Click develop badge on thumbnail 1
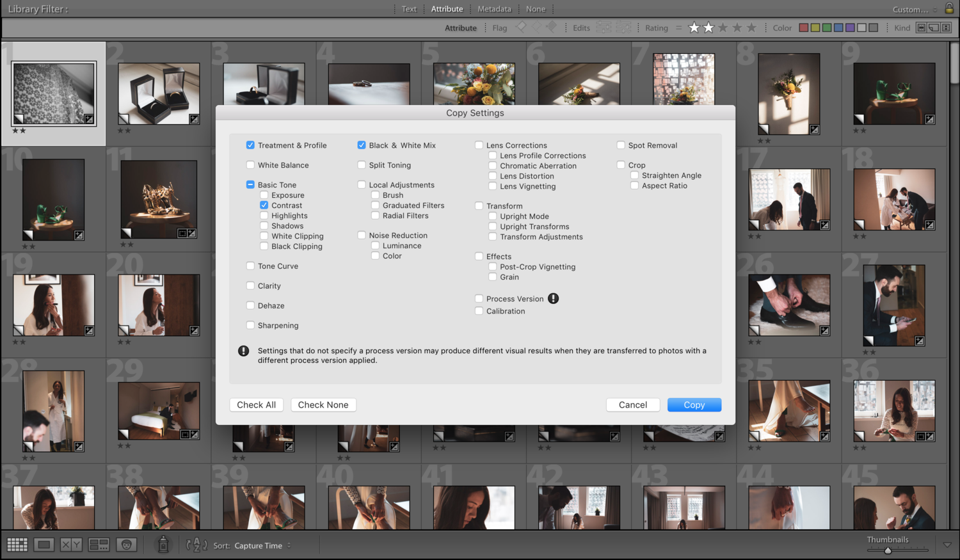Screen dimensions: 960x560 point(89,119)
